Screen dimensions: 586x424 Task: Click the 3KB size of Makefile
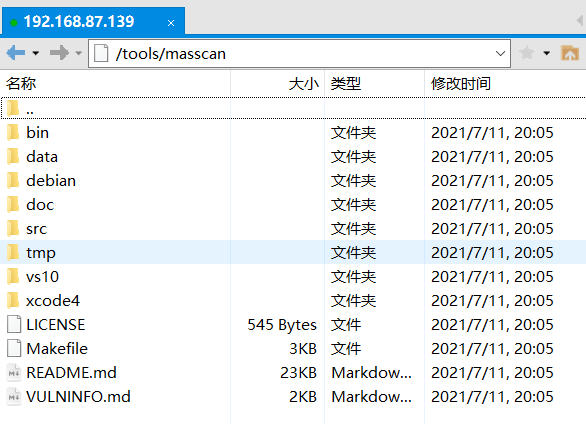tap(303, 348)
